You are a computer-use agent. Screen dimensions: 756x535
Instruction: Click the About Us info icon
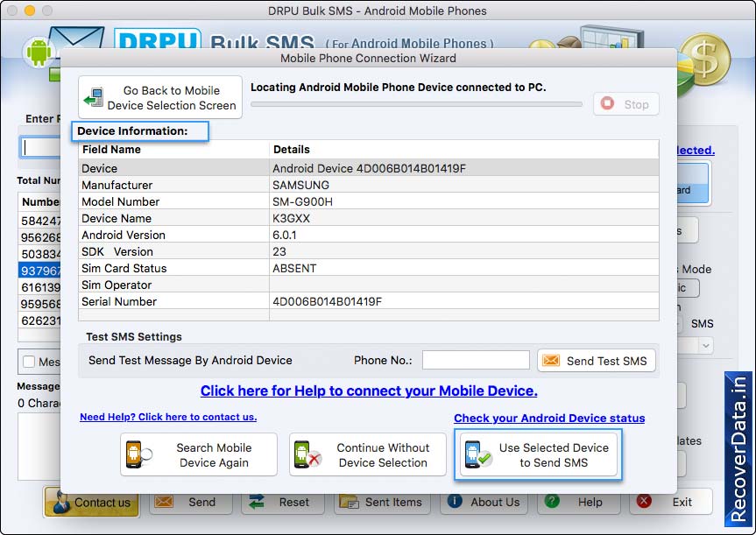pyautogui.click(x=455, y=501)
